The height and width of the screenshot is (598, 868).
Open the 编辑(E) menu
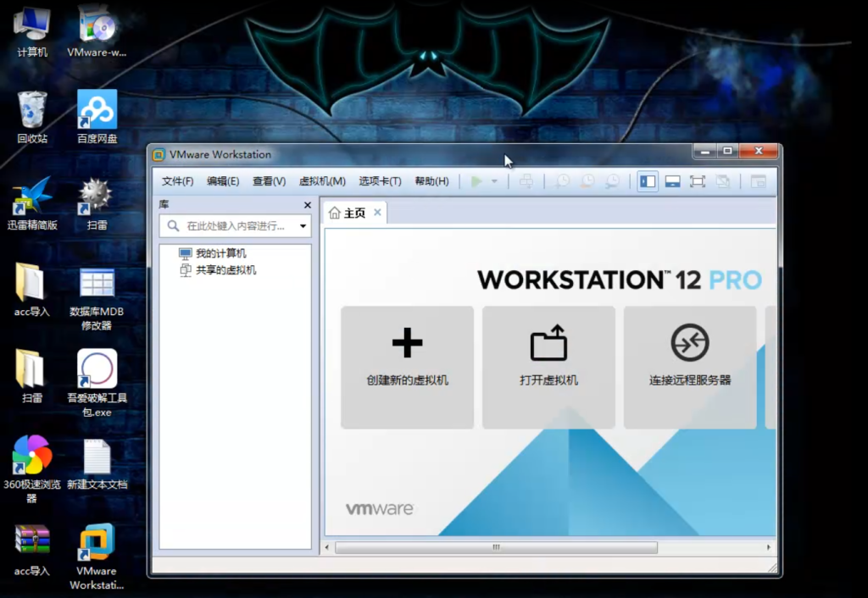click(223, 181)
